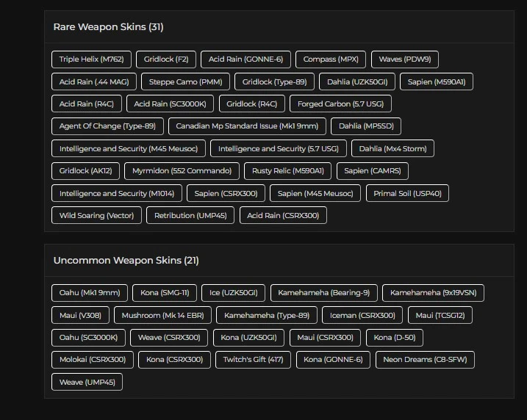Select Retribution (UMP45) tag
This screenshot has height=420, width=527.
pyautogui.click(x=190, y=215)
